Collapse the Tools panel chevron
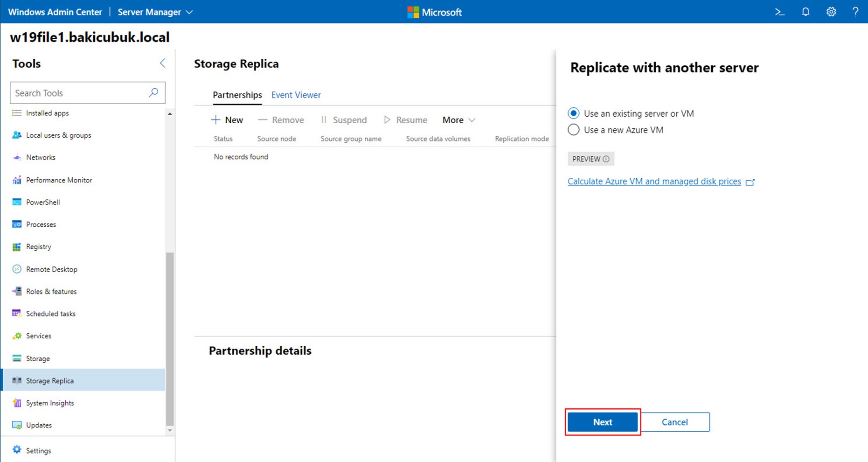The width and height of the screenshot is (868, 462). [x=162, y=63]
